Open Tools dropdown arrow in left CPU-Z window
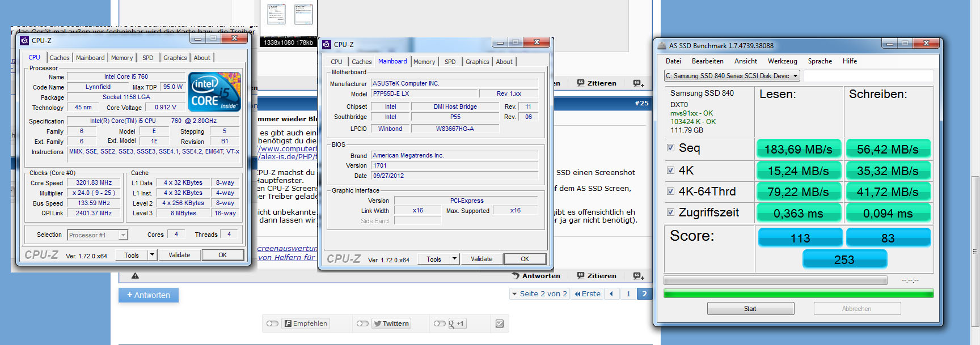Viewport: 980px width, 345px height. pyautogui.click(x=152, y=255)
